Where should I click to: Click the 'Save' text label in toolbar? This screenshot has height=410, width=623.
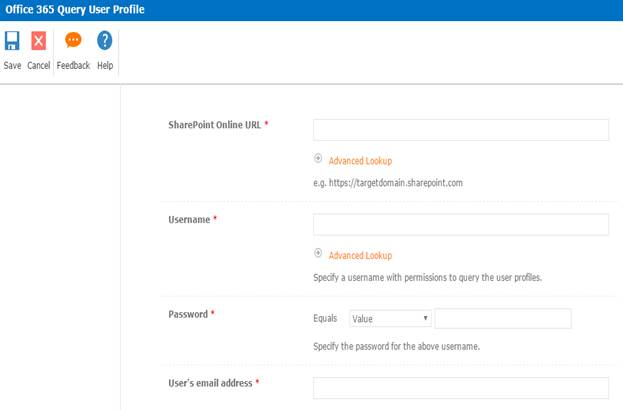(x=12, y=66)
